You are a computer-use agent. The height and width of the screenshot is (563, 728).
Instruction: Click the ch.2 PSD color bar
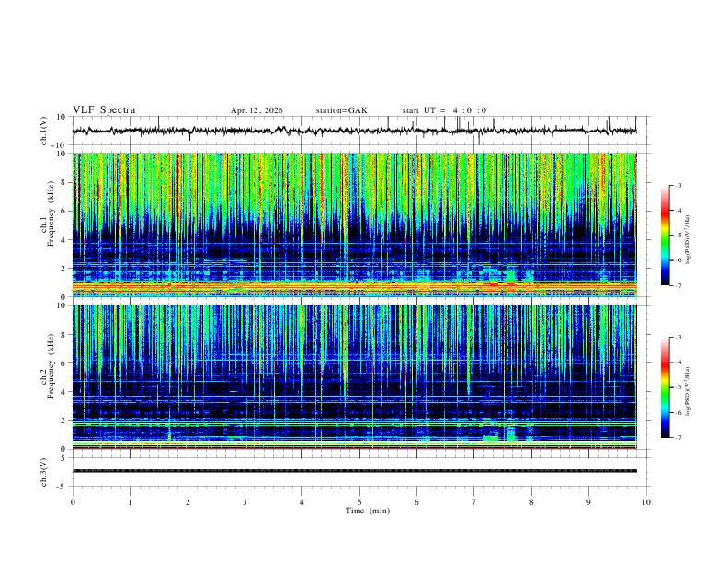tap(665, 387)
